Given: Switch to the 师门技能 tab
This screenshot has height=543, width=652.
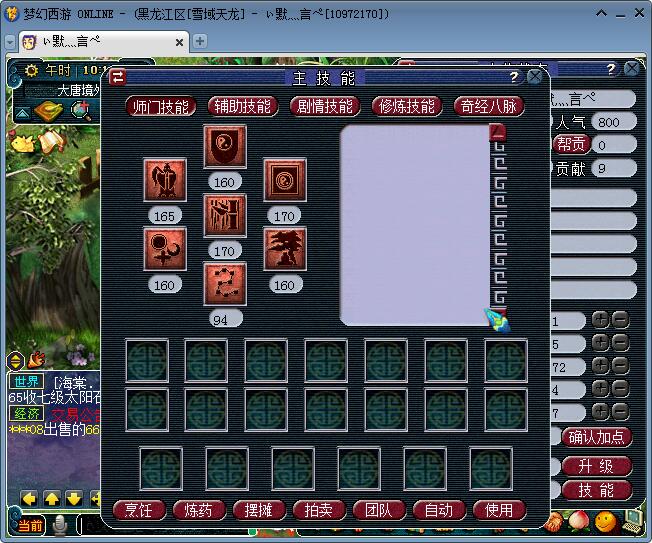Looking at the screenshot, I should [161, 106].
